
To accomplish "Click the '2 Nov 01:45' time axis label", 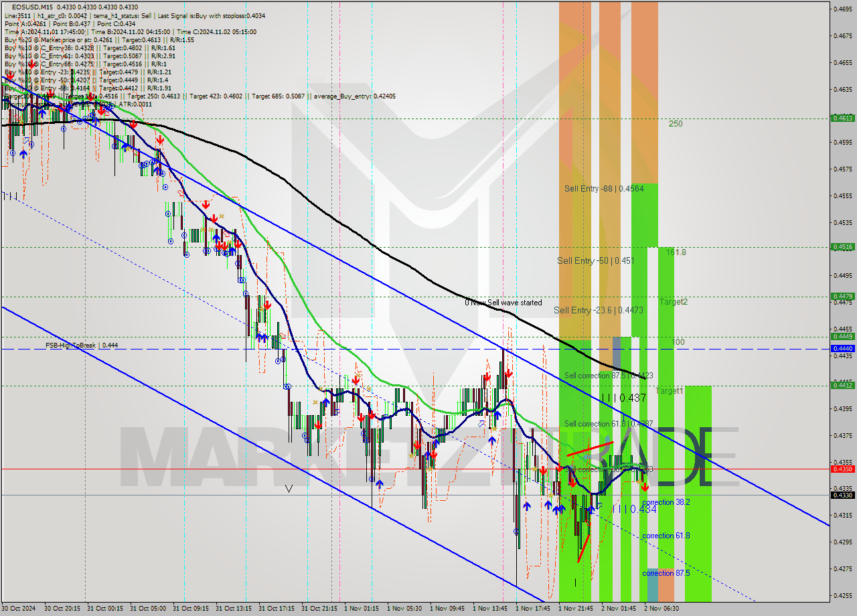I will (619, 609).
